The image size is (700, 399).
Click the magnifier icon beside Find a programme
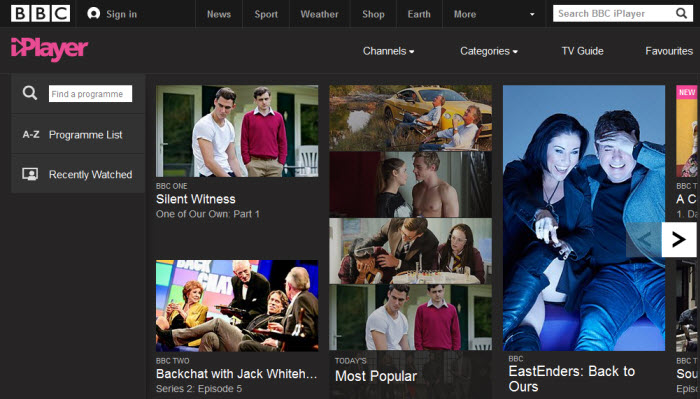click(x=30, y=93)
